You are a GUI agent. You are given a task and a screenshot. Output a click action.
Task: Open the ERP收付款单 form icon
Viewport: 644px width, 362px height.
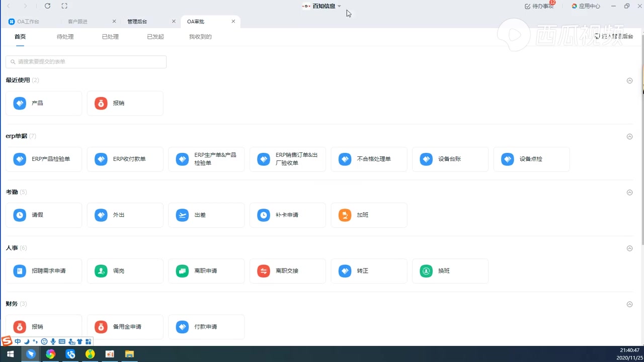tap(101, 159)
